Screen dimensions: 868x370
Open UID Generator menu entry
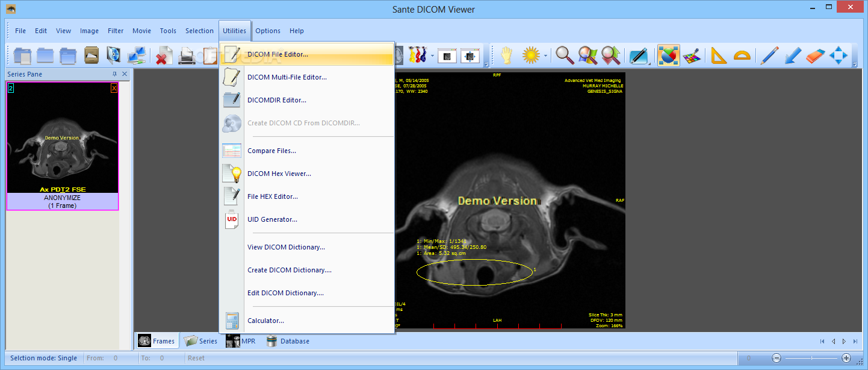(x=307, y=219)
